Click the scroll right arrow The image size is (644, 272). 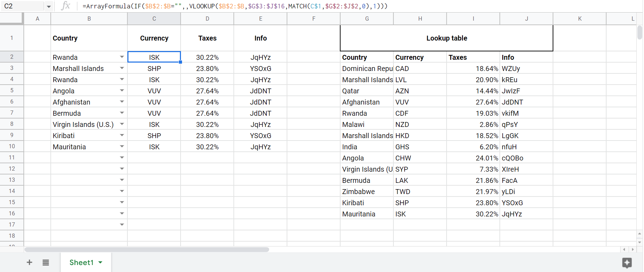632,249
